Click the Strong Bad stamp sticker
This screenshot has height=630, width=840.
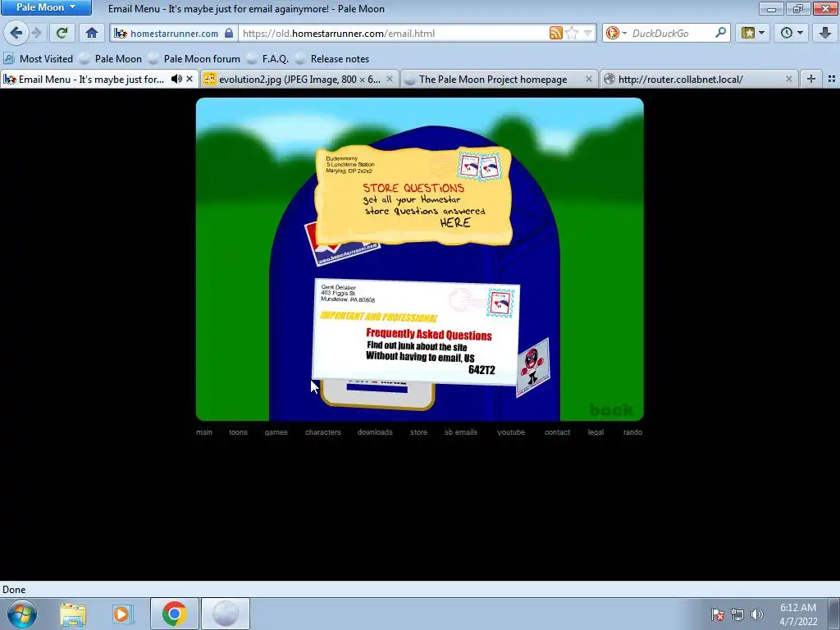tap(532, 368)
